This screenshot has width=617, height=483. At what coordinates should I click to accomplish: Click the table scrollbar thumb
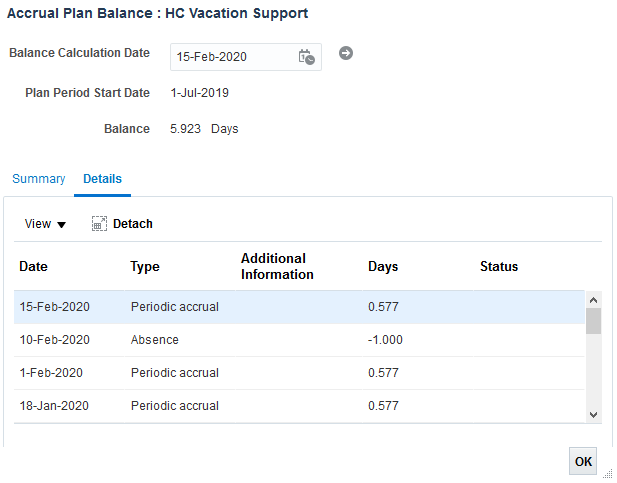[593, 321]
